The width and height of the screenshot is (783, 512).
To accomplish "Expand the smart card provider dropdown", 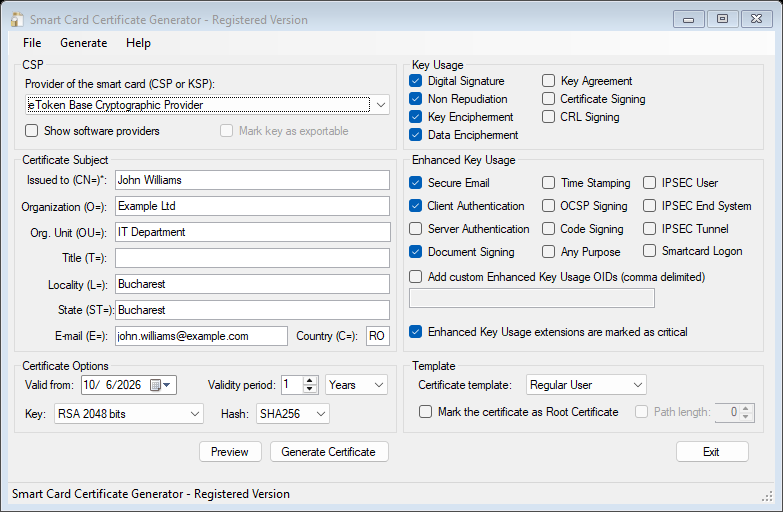I will [381, 105].
